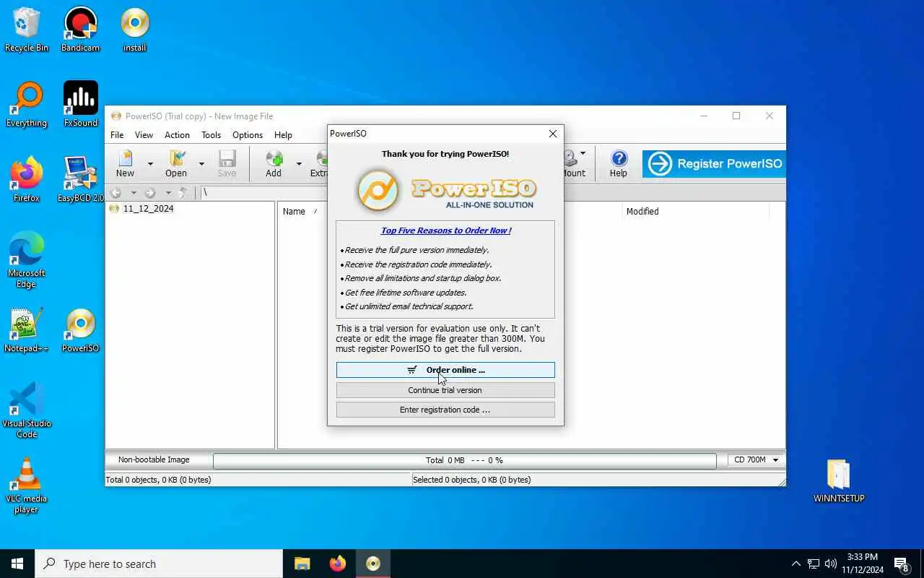Click the FxSound desktop icon

click(x=80, y=105)
